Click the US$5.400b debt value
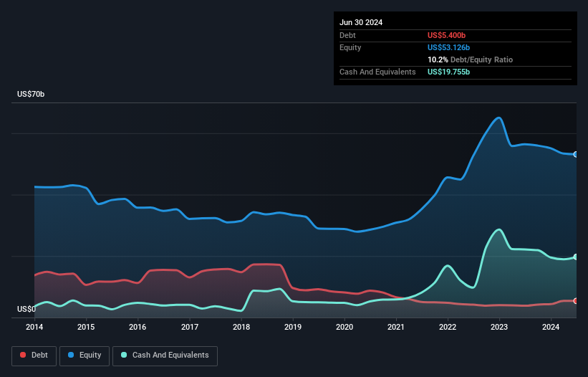The height and width of the screenshot is (377, 588). tap(446, 35)
